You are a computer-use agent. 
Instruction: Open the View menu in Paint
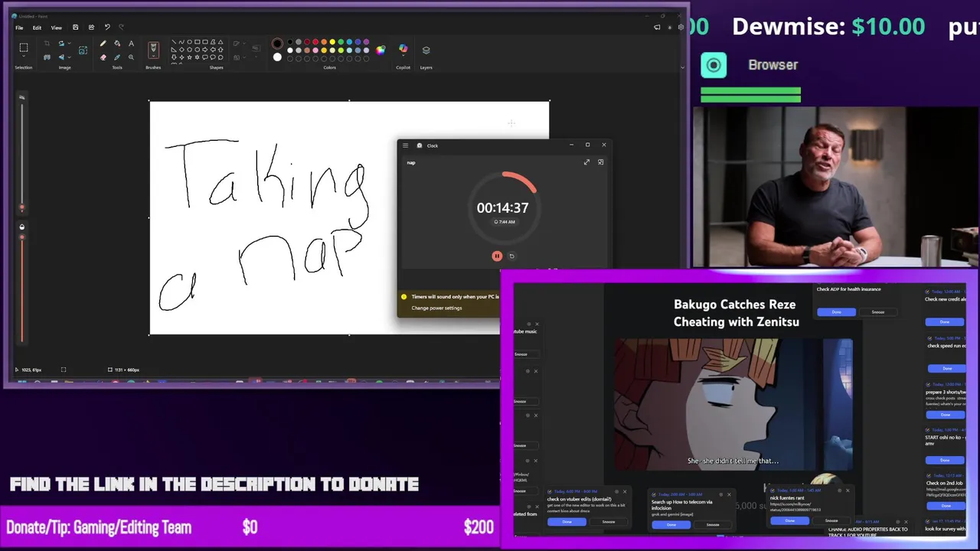click(x=57, y=28)
